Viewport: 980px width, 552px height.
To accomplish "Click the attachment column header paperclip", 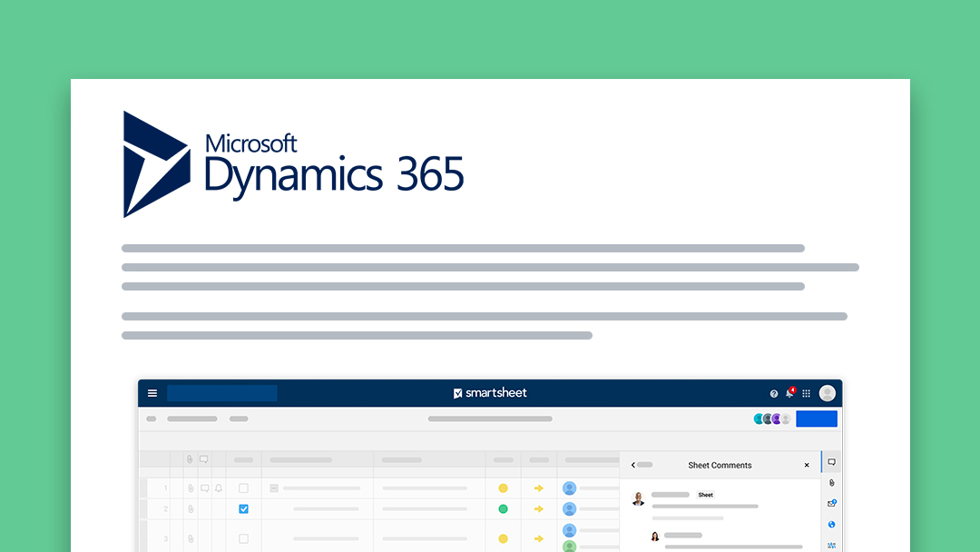I will point(190,459).
